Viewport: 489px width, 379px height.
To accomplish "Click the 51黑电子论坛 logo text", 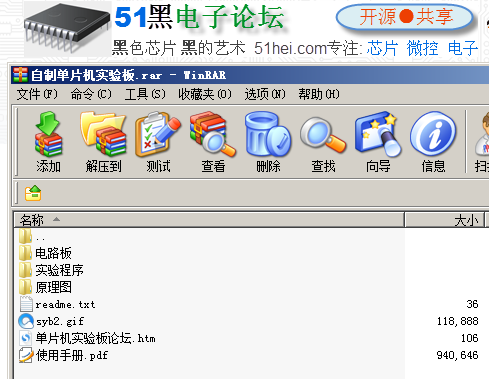I will coord(199,17).
